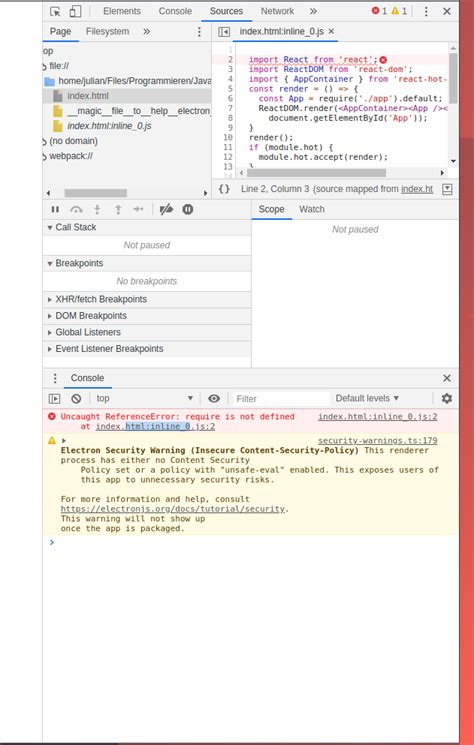Open index.html:inline_0.js:2 link beside the error
This screenshot has width=474, height=745.
point(378,417)
